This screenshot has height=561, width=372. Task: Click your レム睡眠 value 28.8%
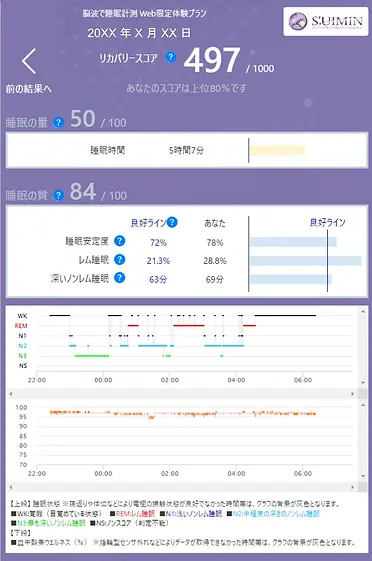(x=215, y=261)
